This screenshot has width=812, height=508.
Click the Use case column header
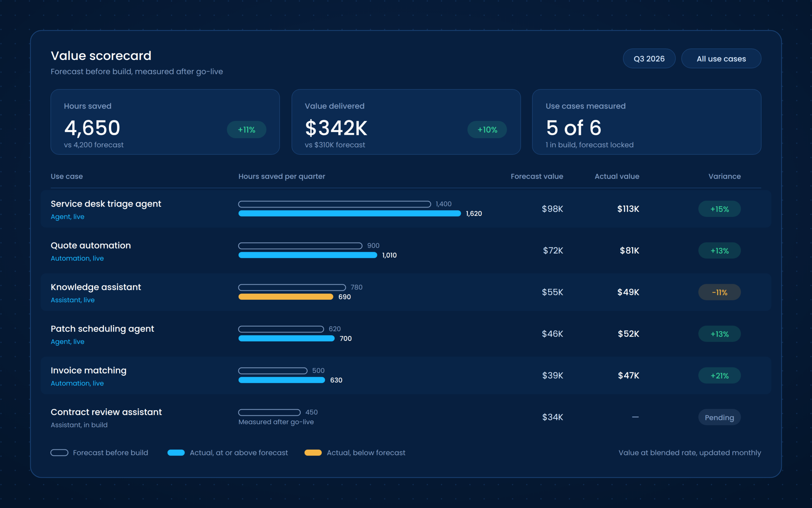point(67,177)
